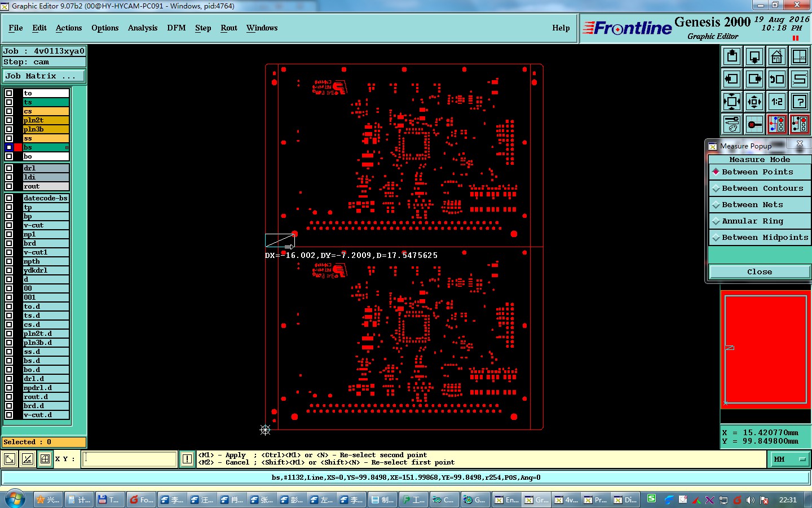Open the Options menu
812x508 pixels.
(105, 28)
